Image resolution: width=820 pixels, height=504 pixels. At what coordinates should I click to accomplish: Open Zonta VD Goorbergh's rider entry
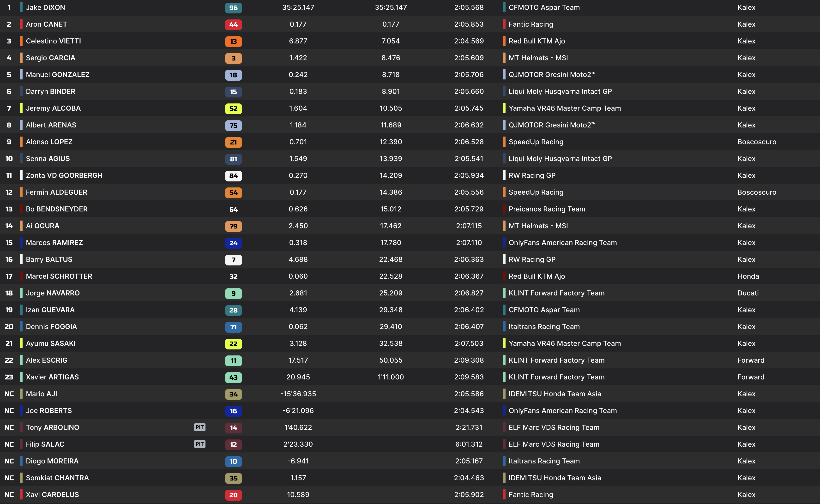[x=64, y=175]
